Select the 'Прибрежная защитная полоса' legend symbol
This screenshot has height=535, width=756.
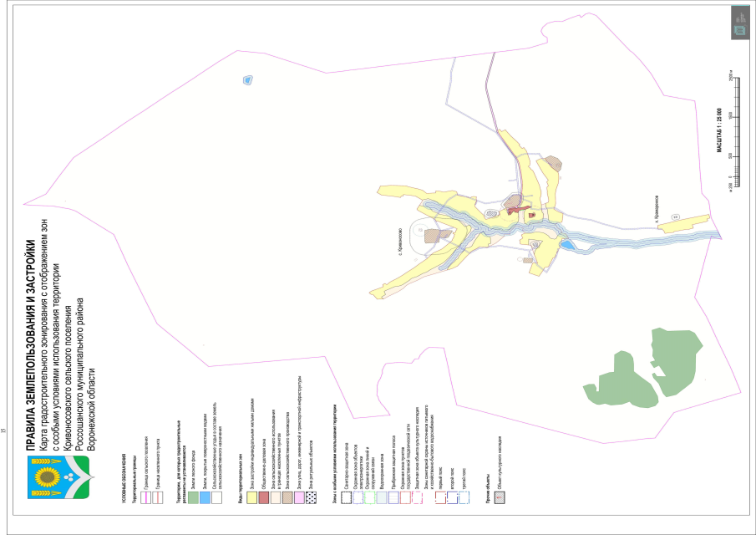(393, 497)
